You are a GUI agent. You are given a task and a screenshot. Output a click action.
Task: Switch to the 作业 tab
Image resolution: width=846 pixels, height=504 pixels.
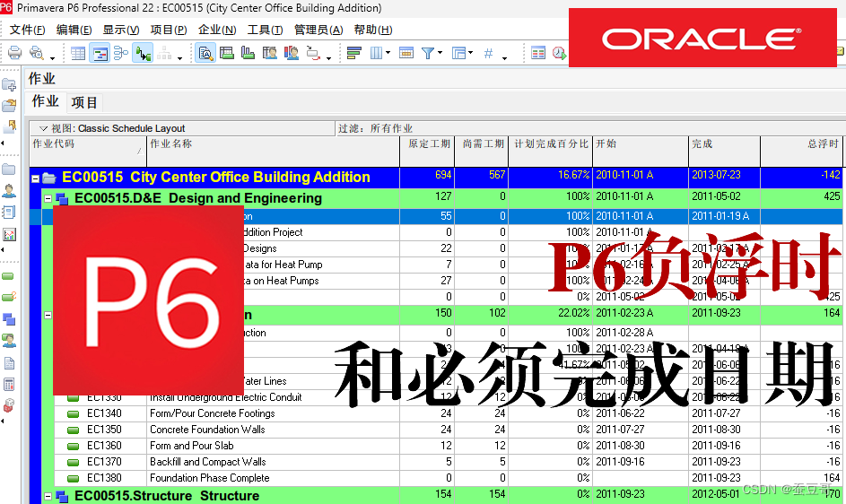pyautogui.click(x=46, y=101)
